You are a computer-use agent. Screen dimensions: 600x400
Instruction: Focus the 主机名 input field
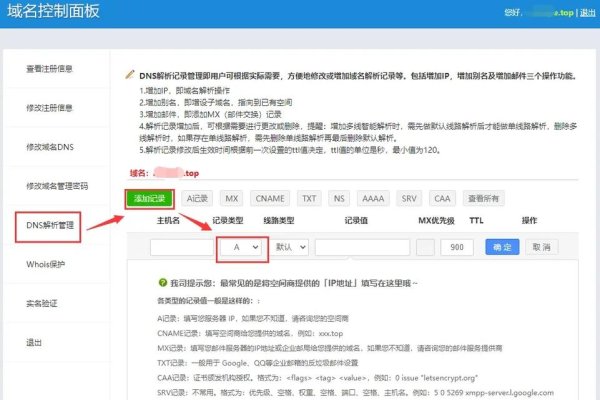182,247
